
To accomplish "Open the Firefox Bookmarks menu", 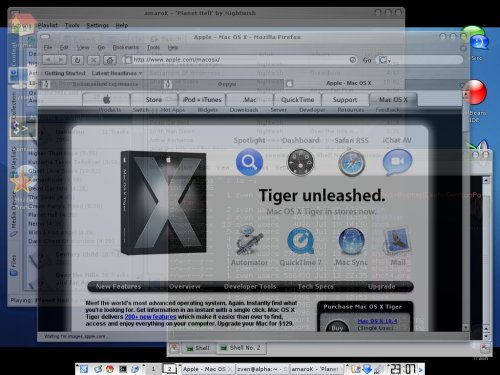I will (126, 48).
